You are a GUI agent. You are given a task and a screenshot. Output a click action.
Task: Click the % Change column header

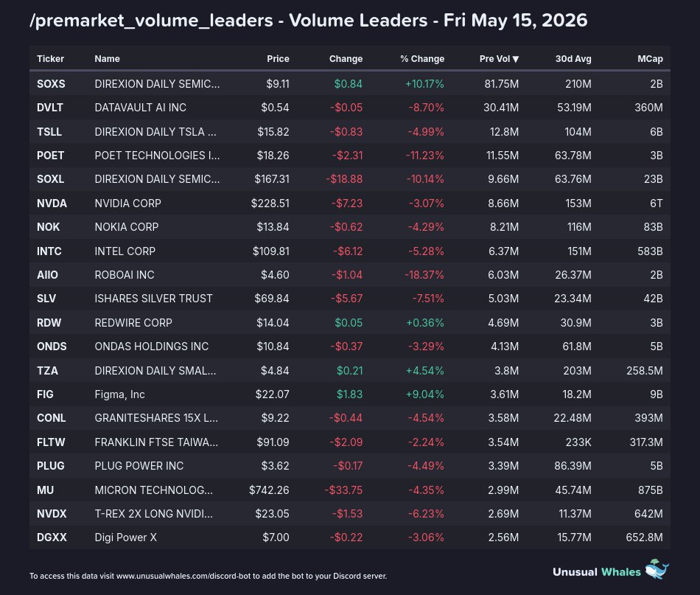point(422,58)
